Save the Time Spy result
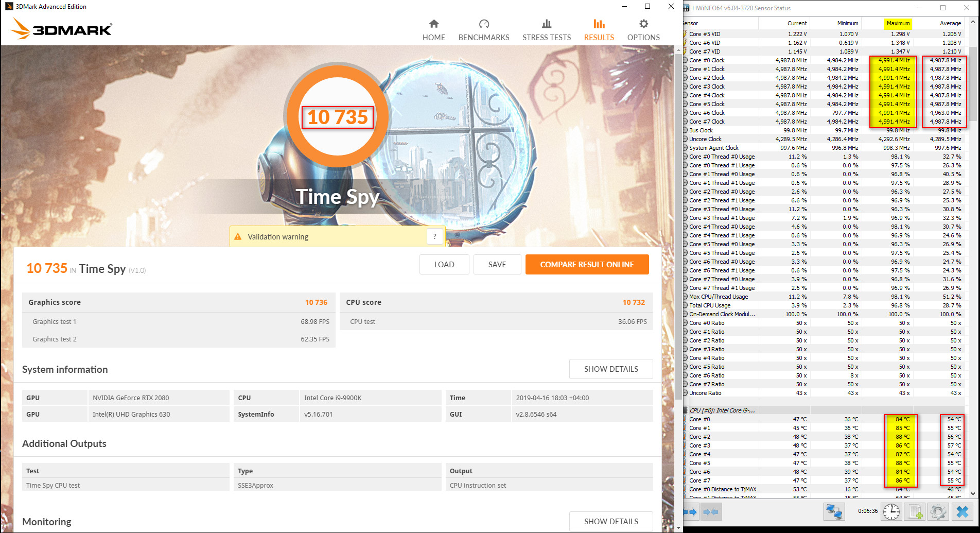Screen dimensions: 980x533 click(497, 265)
